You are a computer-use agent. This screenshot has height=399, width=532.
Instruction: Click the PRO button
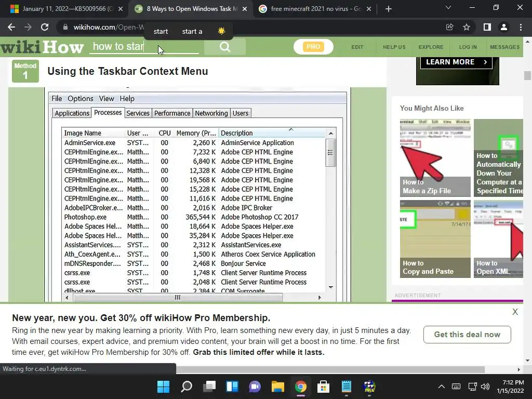tap(313, 47)
